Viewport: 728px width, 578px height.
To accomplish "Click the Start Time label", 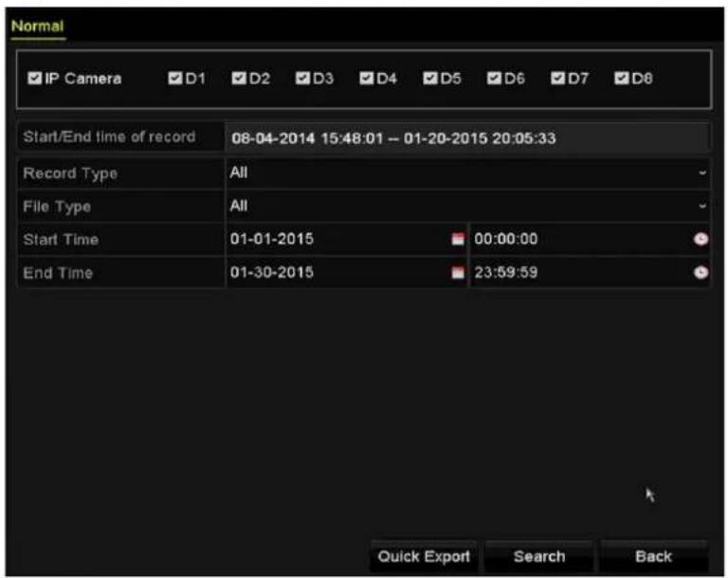I will tap(61, 240).
